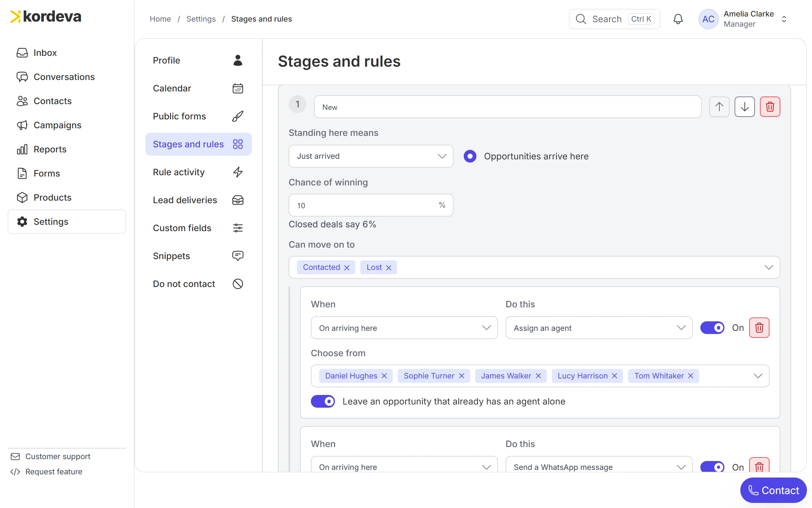
Task: Remove Tom Whitaker from the agents list
Action: point(691,376)
